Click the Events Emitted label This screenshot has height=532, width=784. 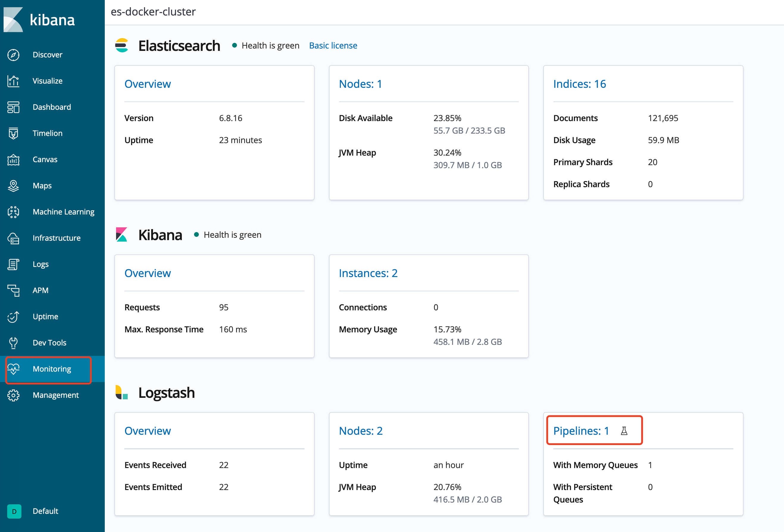[153, 487]
